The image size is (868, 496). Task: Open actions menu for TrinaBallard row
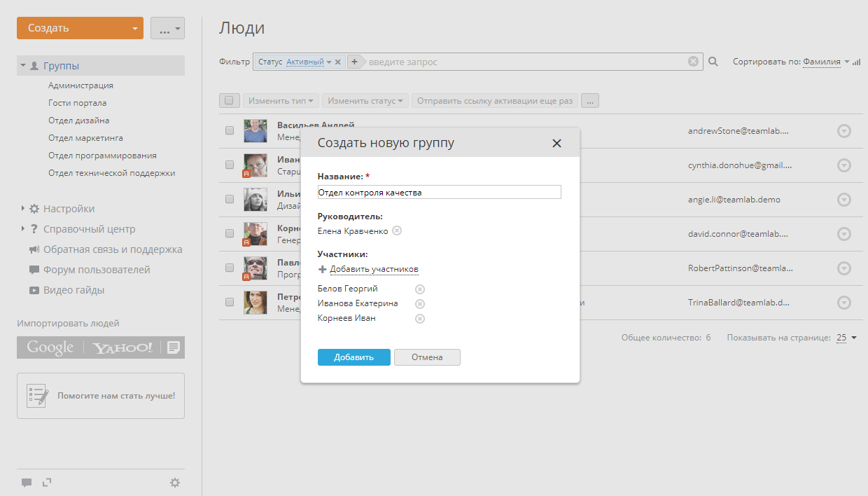tap(844, 303)
